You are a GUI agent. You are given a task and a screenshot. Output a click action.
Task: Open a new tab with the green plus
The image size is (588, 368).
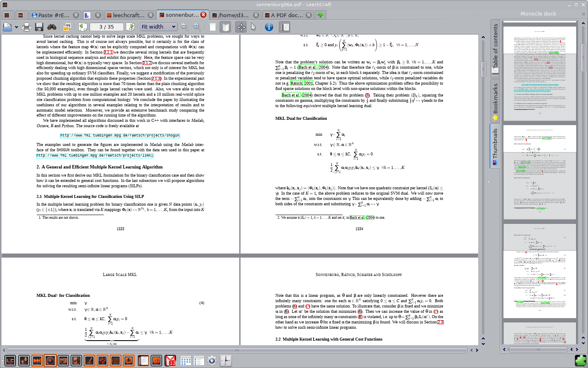click(x=321, y=15)
